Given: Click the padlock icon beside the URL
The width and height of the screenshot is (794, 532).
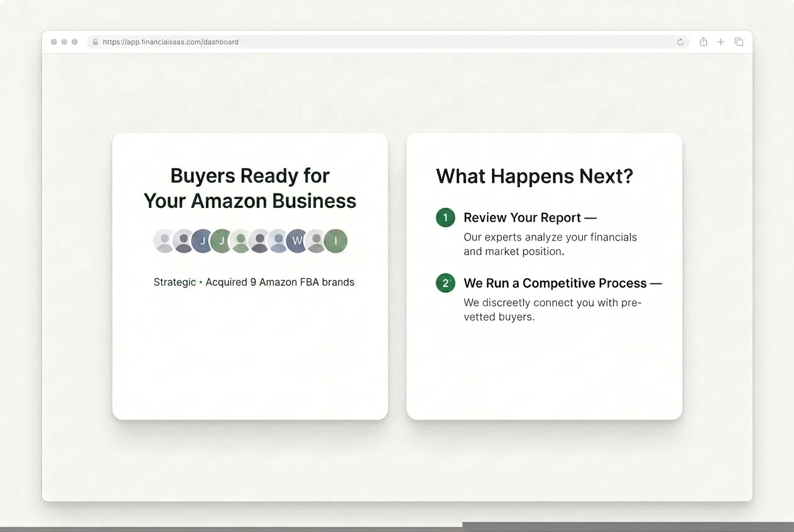Looking at the screenshot, I should tap(95, 42).
